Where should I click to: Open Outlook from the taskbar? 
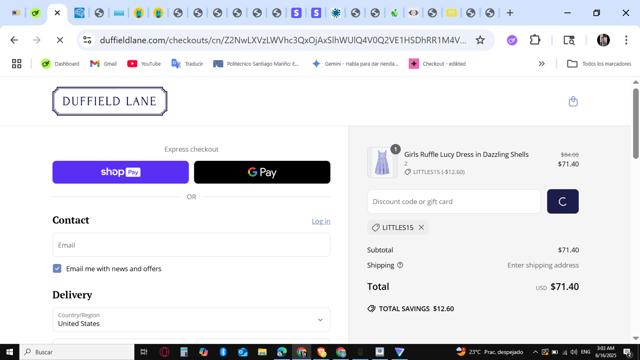[x=243, y=352]
